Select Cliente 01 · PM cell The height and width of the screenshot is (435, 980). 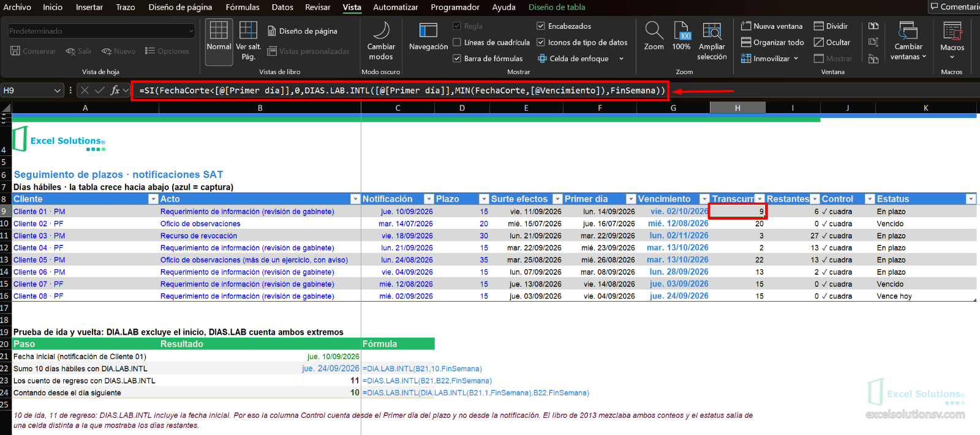[85, 212]
